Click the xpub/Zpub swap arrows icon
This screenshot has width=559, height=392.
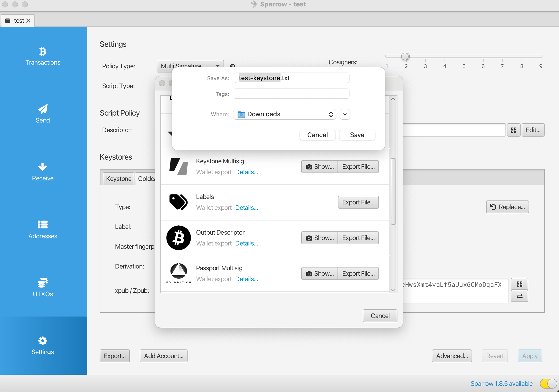[x=520, y=296]
